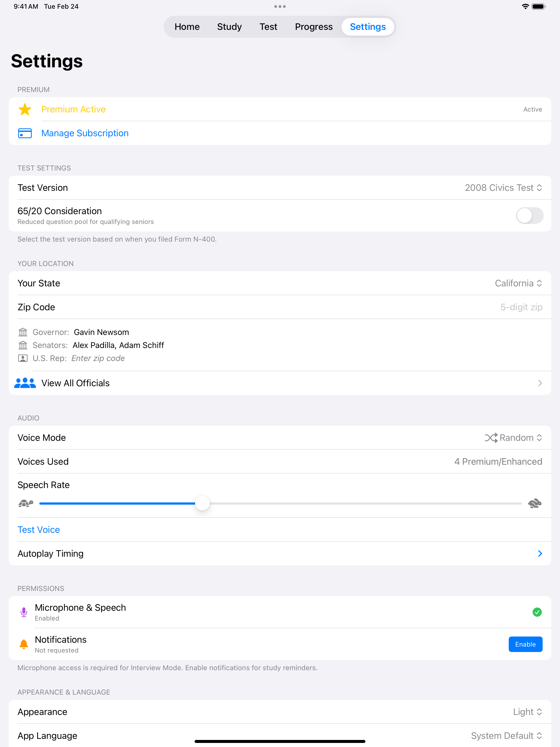
Task: Open Manage Subscription link
Action: pyautogui.click(x=85, y=133)
